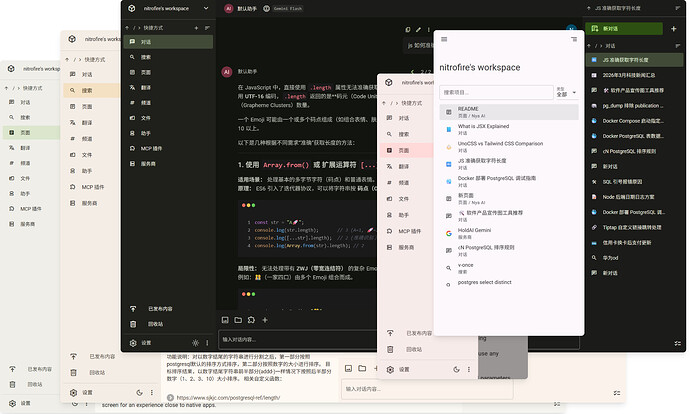Click the workspace cube logo in the dark window
Viewport: 690px width, 414px height.
(x=132, y=8)
